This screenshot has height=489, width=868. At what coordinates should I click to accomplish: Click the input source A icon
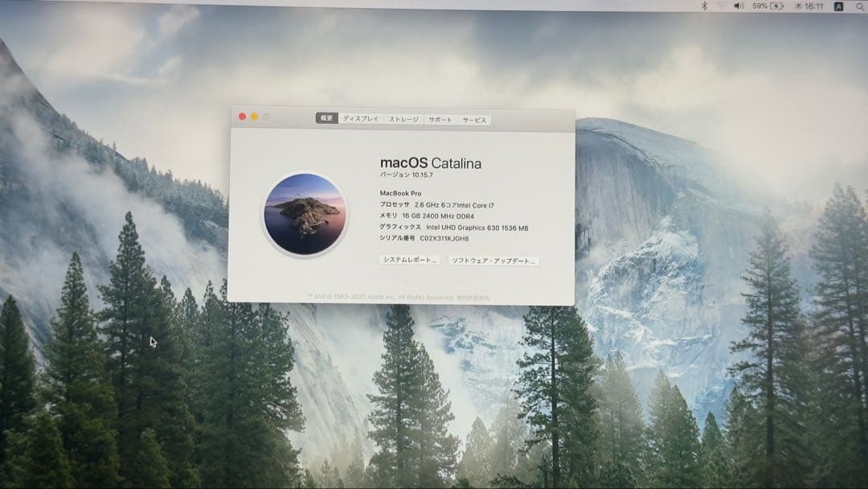click(x=838, y=6)
